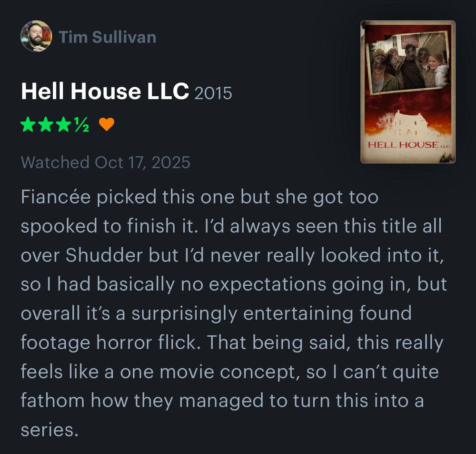
Task: Click the word Fiancée starting the review
Action: click(x=56, y=197)
